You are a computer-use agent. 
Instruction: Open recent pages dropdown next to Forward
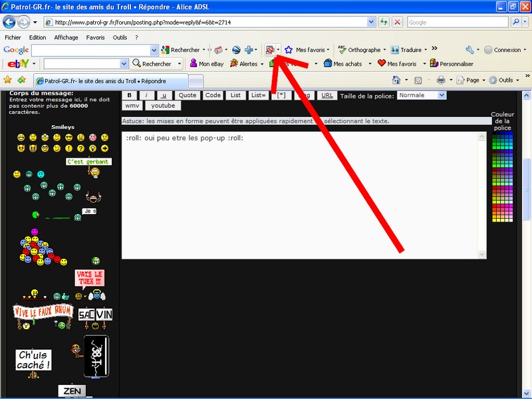(x=35, y=23)
